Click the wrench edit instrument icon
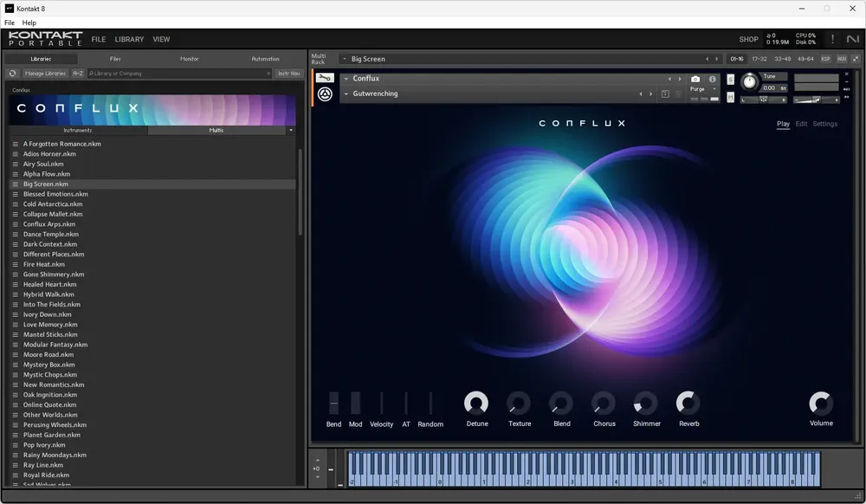 (325, 78)
